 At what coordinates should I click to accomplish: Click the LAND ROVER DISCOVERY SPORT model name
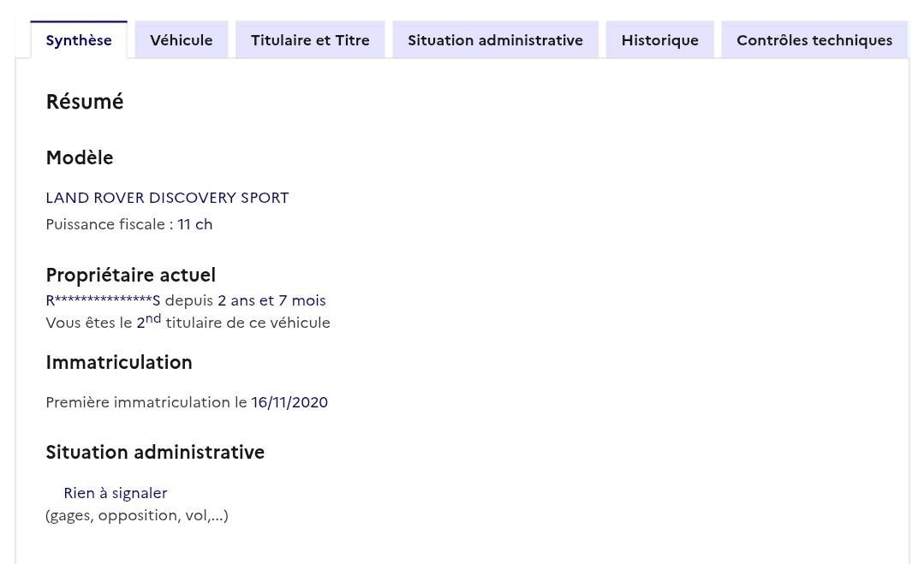[x=167, y=198]
